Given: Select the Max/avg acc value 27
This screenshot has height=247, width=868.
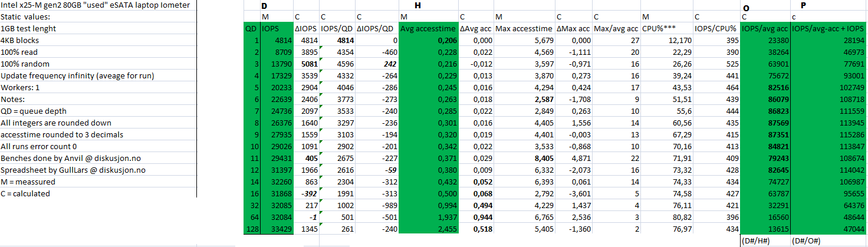Looking at the screenshot, I should pos(634,40).
